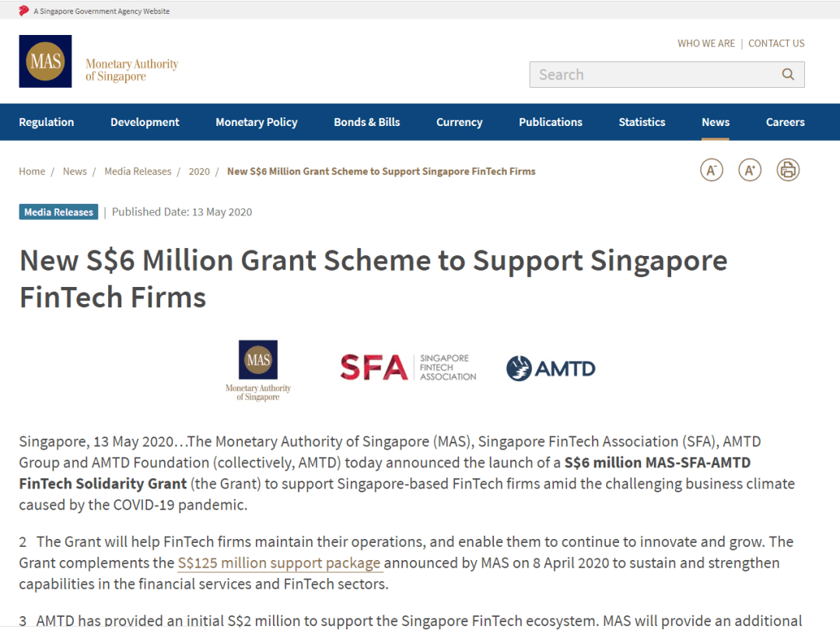Viewport: 840px width, 630px height.
Task: Open the Development menu
Action: [145, 122]
